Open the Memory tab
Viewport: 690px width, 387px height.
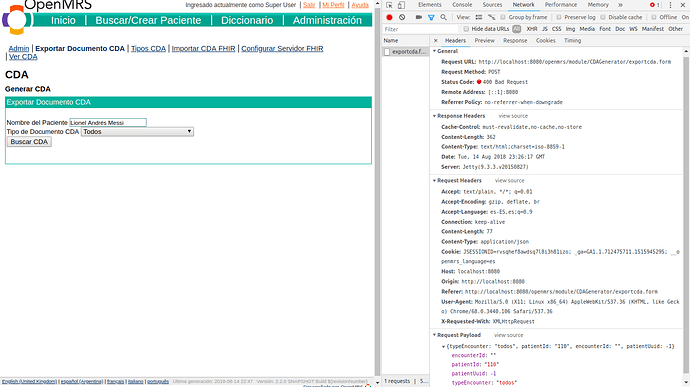click(x=598, y=5)
